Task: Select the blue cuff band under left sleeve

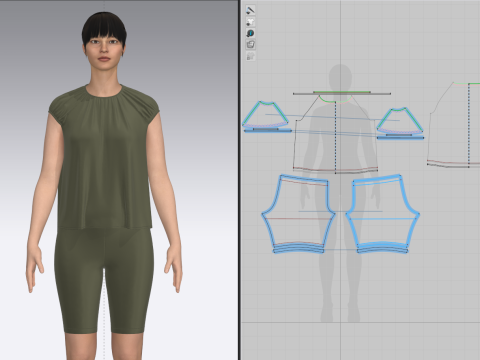Action: pyautogui.click(x=268, y=131)
